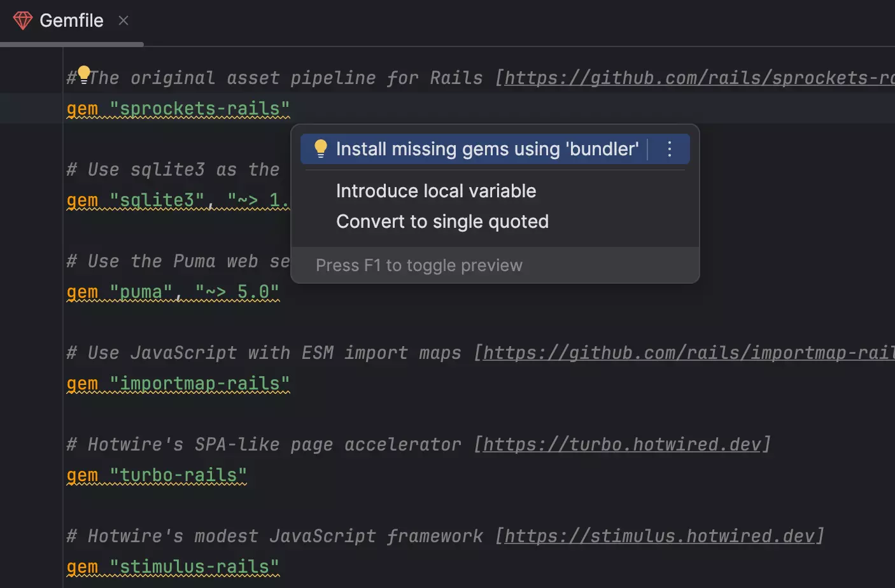Apply 'Convert to single quoted' fix
895x588 pixels.
442,221
